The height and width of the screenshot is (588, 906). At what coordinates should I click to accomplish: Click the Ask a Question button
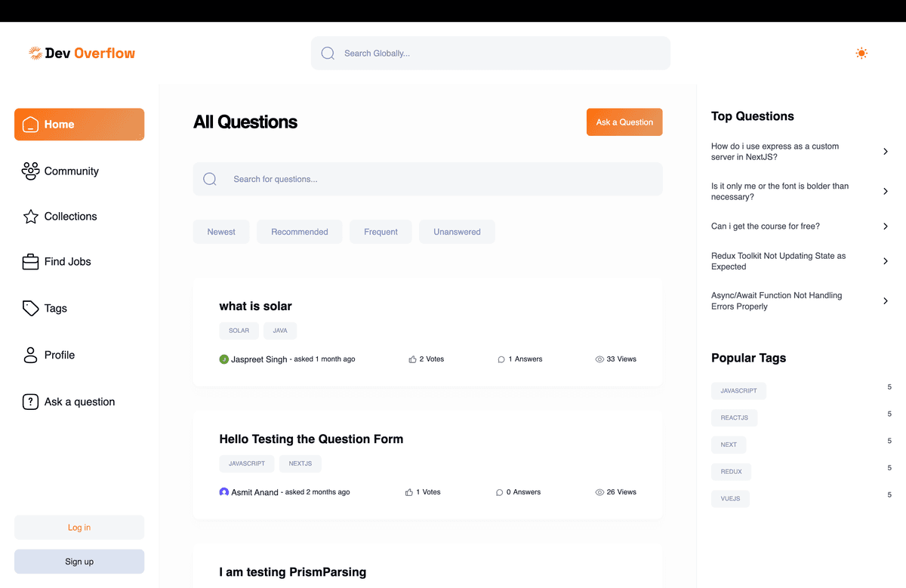pos(624,122)
